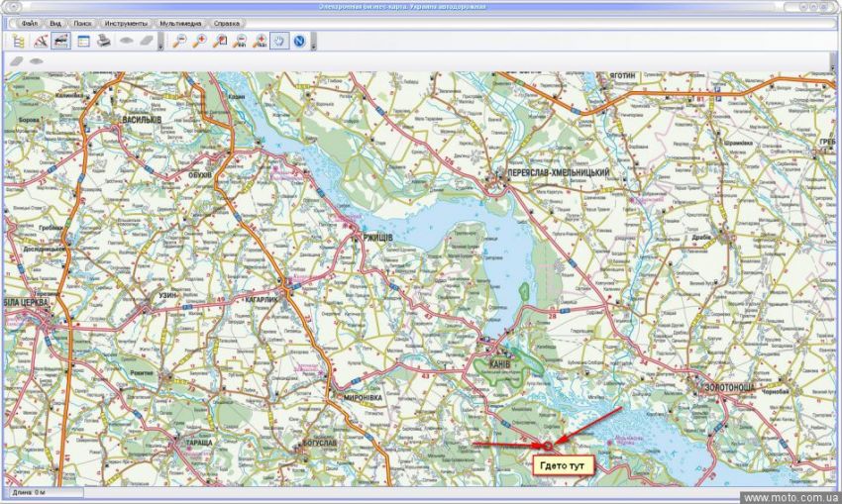
Task: Select the distance measuring tool icon
Action: [x=41, y=42]
